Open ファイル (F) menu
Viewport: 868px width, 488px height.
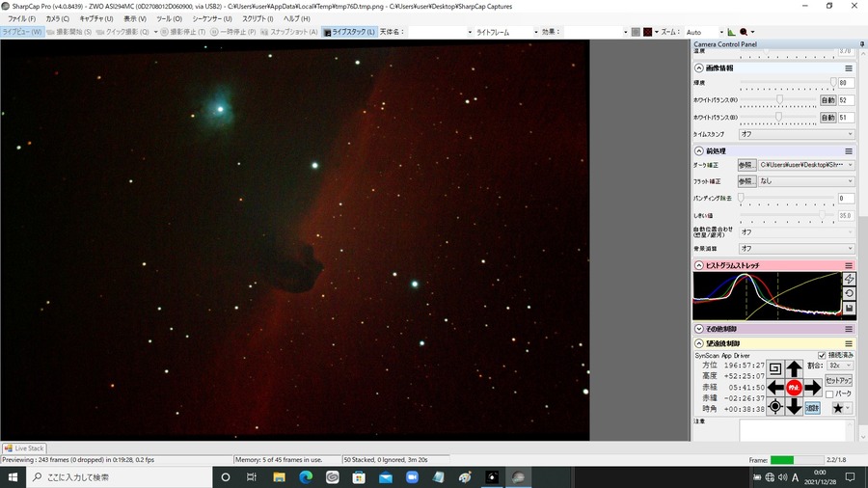pos(21,19)
